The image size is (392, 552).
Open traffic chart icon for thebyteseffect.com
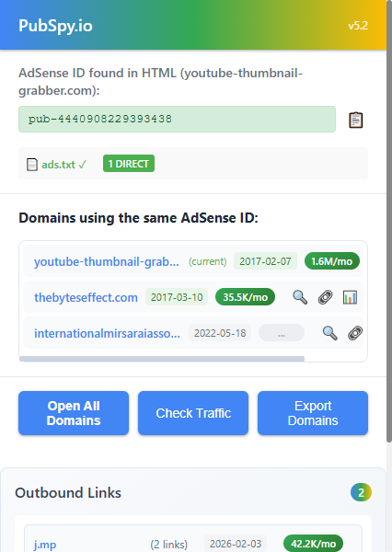(350, 297)
